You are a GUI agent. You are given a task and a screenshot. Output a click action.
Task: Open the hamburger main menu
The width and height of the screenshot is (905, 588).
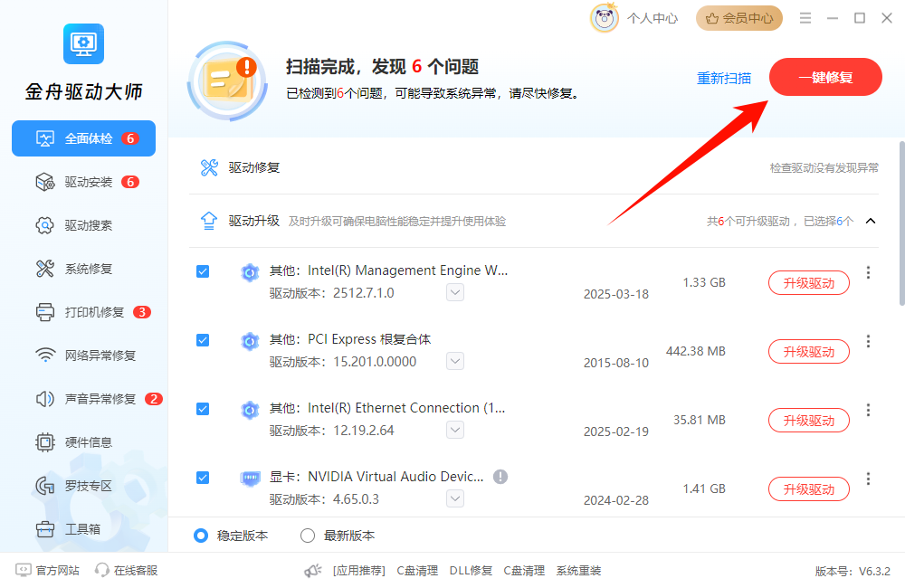tap(805, 18)
